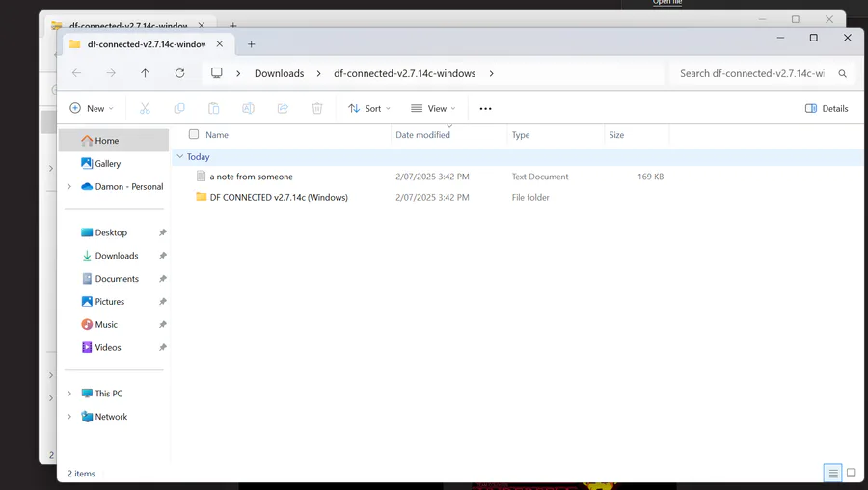
Task: Click the File folder type cell
Action: [530, 197]
